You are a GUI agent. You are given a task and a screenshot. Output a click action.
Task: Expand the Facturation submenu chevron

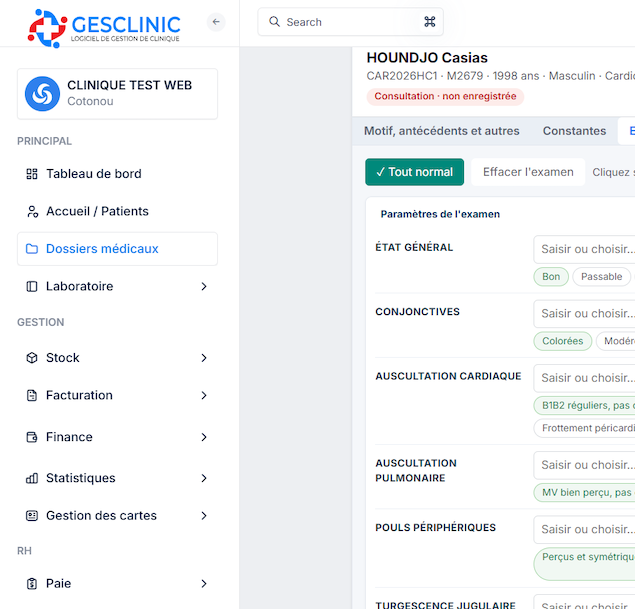point(204,395)
